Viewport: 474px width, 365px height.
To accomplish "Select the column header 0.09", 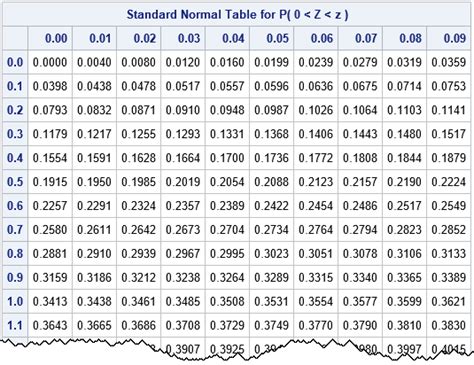I will (x=449, y=38).
